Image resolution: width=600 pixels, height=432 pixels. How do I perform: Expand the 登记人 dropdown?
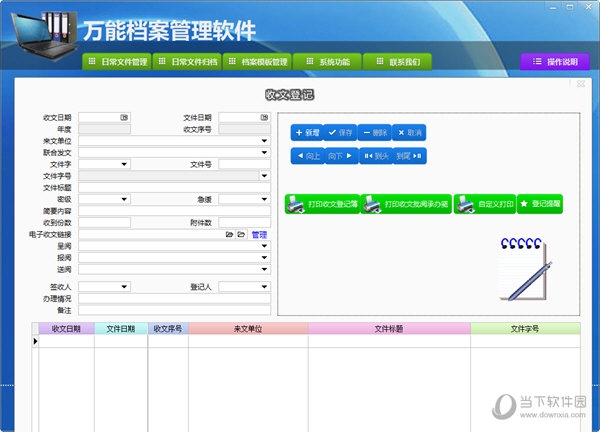(x=264, y=287)
